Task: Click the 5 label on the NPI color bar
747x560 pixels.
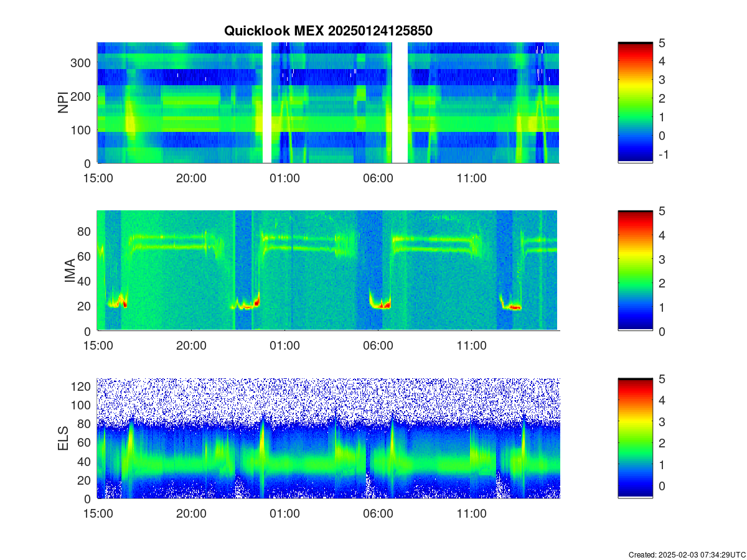Action: (x=662, y=43)
